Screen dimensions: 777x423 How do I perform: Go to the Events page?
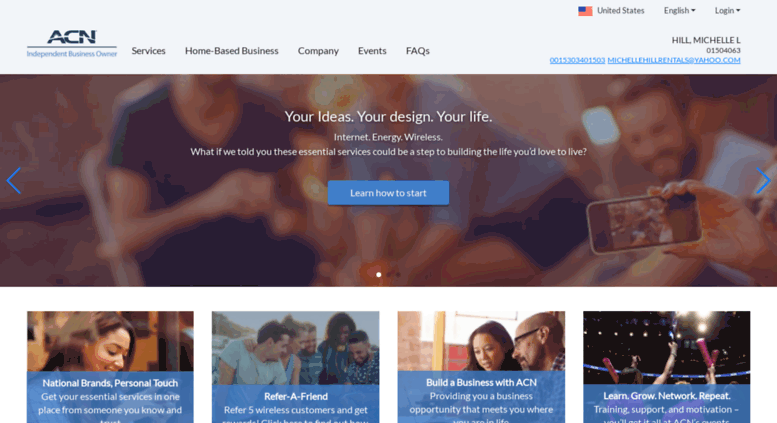coord(372,51)
